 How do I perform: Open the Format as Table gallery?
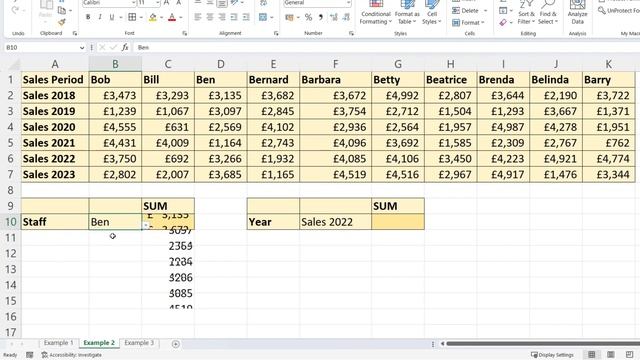tap(407, 13)
